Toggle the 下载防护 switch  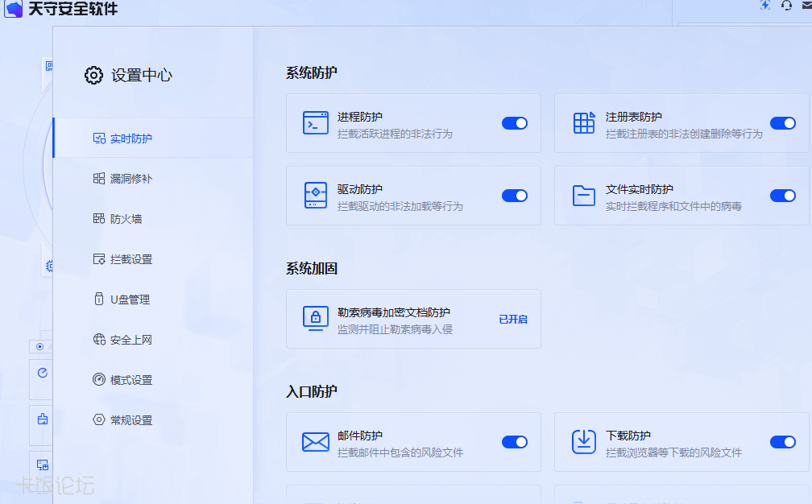coord(782,442)
